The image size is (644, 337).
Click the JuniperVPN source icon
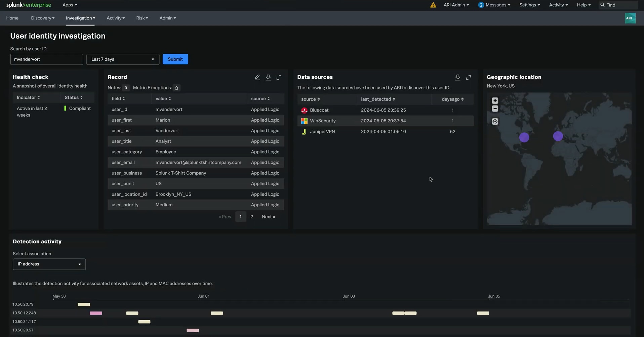coord(304,132)
